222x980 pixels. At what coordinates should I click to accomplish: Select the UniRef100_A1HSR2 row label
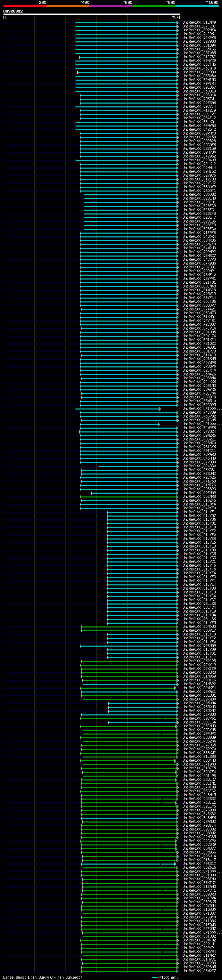click(199, 684)
